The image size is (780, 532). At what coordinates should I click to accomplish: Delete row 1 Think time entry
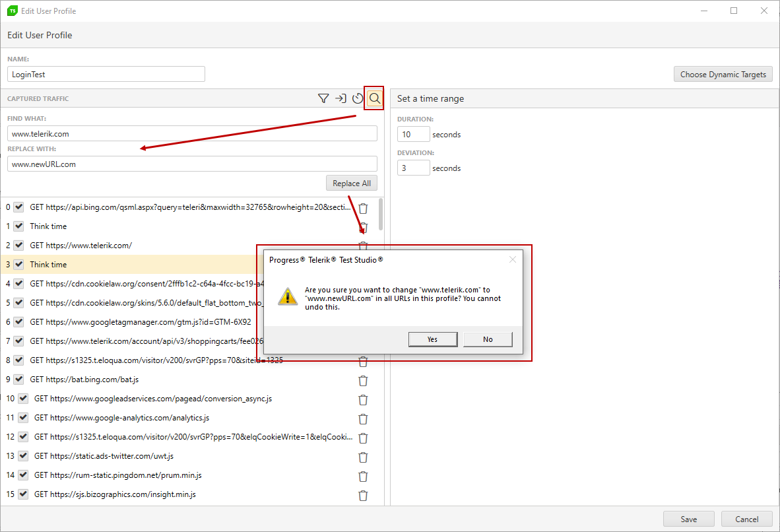(363, 228)
